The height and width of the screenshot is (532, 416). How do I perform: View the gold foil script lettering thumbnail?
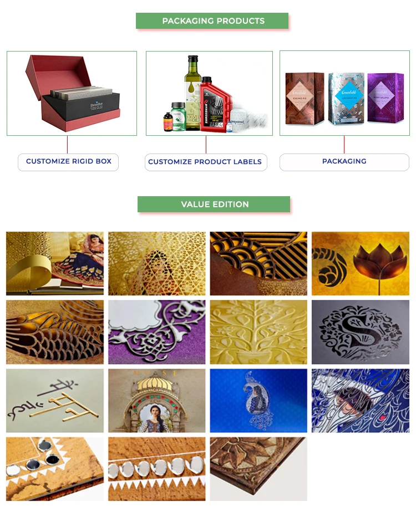[55, 401]
